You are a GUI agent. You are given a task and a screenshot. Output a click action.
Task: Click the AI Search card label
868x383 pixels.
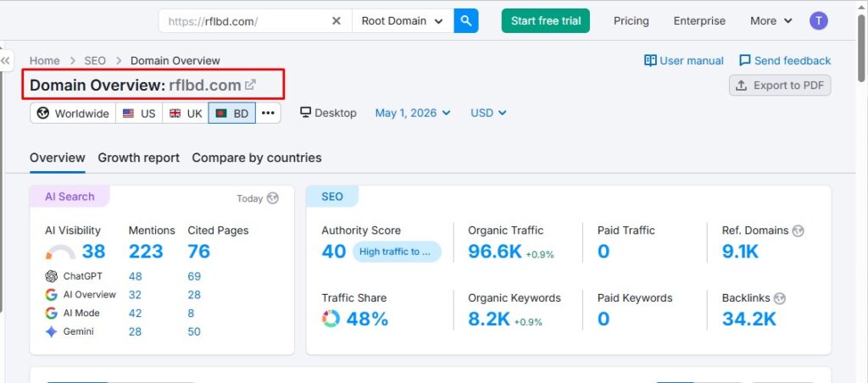tap(70, 197)
